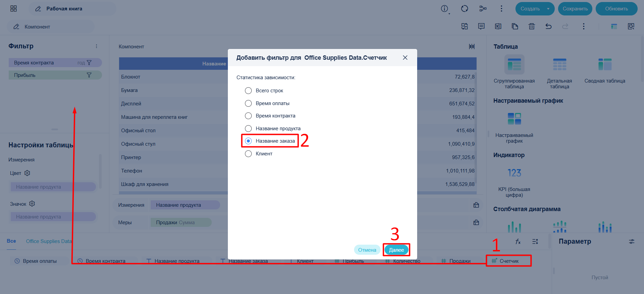Open the info icon in top bar
This screenshot has height=294, width=644.
[445, 9]
